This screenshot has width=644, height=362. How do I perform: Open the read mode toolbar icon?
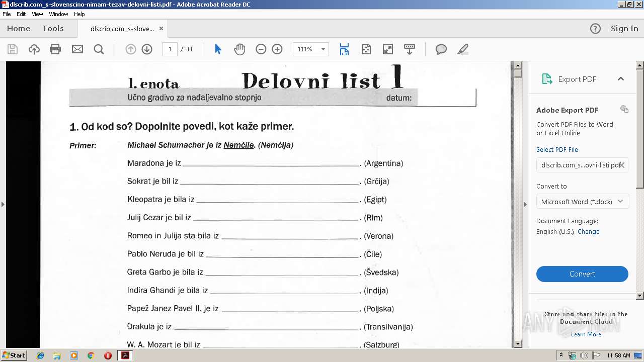tap(410, 49)
